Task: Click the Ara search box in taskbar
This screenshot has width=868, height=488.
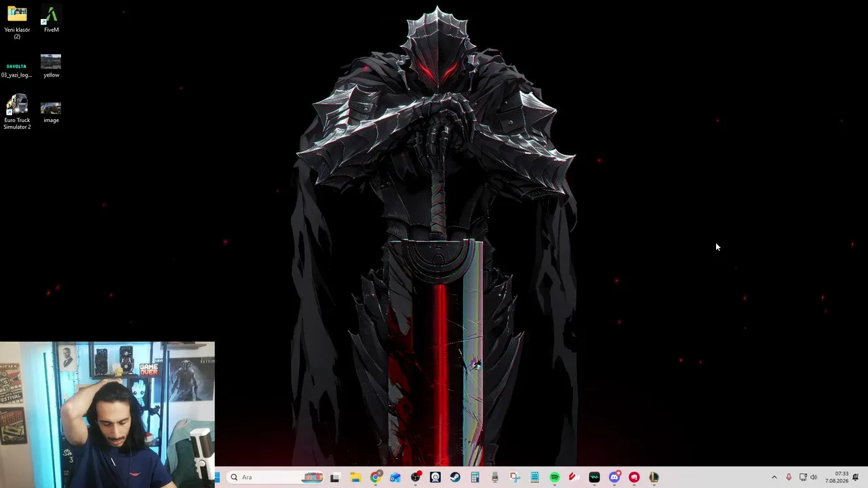Action: click(275, 477)
